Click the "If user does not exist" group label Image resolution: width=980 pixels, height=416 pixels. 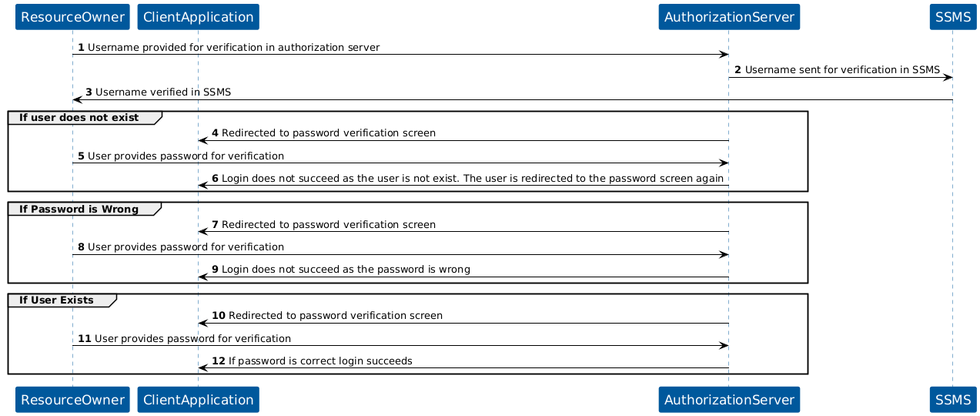pos(79,118)
